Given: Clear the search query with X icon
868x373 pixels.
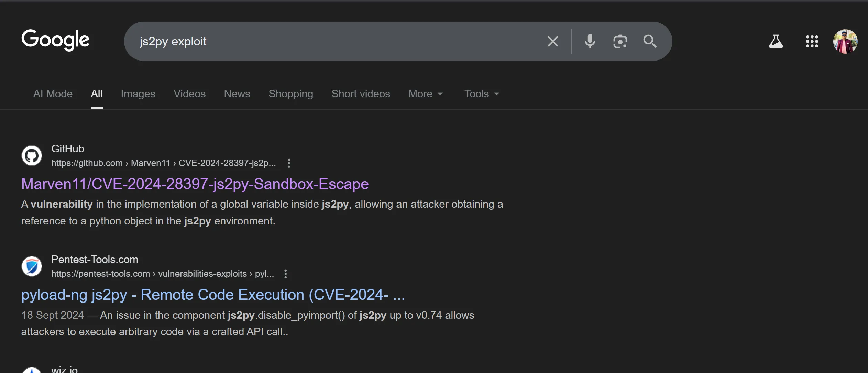Looking at the screenshot, I should [x=552, y=41].
